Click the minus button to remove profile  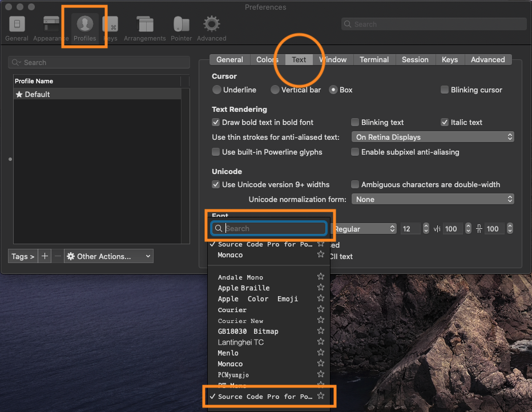pyautogui.click(x=58, y=256)
